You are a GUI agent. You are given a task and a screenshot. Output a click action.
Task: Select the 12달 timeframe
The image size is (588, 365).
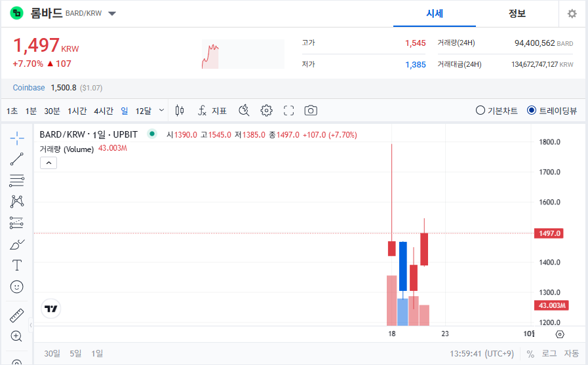click(144, 111)
